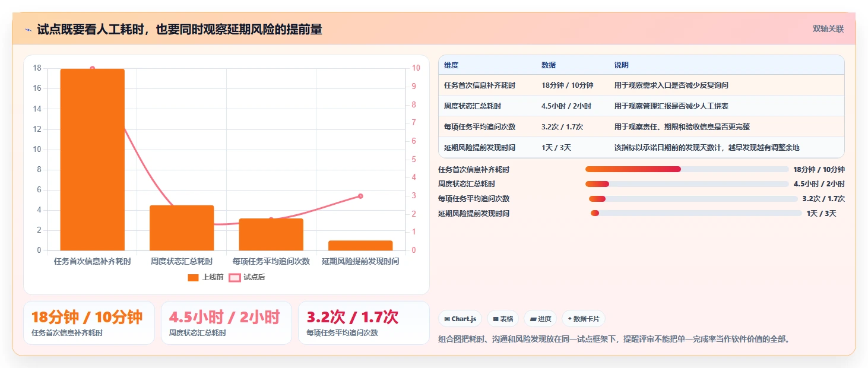Click the x-axis label 延期风险提前发现时间
Screen dimensions: 868x368
[x=360, y=261]
